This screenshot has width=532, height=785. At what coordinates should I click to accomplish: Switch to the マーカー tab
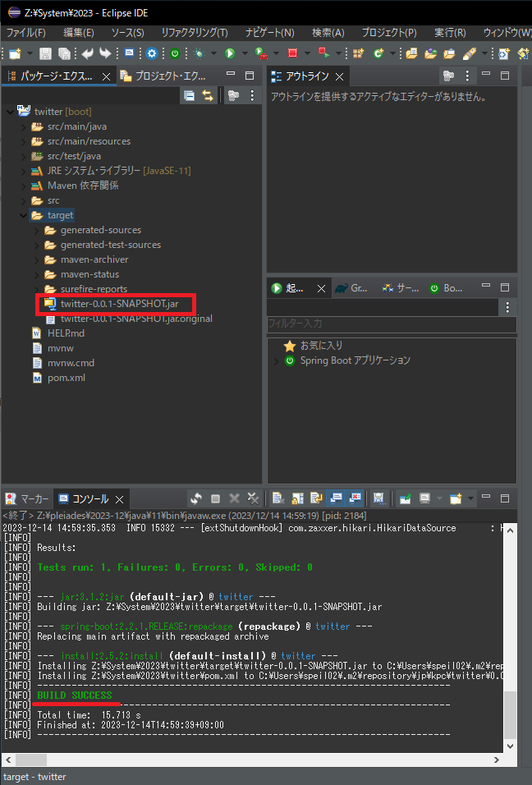pyautogui.click(x=28, y=499)
